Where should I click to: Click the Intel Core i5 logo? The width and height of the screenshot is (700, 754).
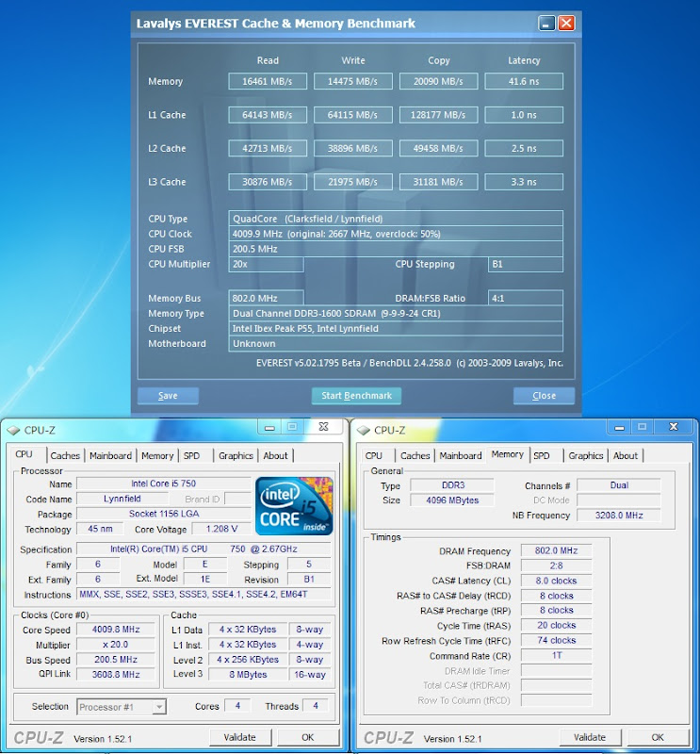pos(294,506)
